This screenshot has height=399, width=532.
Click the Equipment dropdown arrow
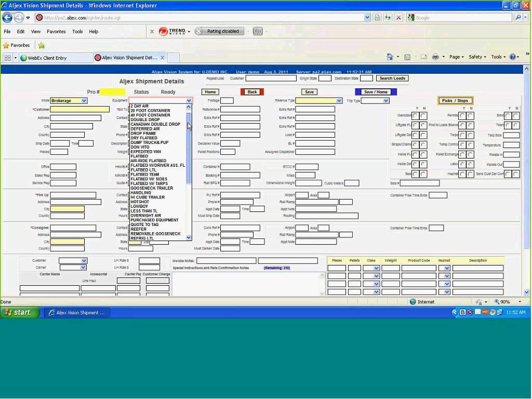click(x=189, y=101)
